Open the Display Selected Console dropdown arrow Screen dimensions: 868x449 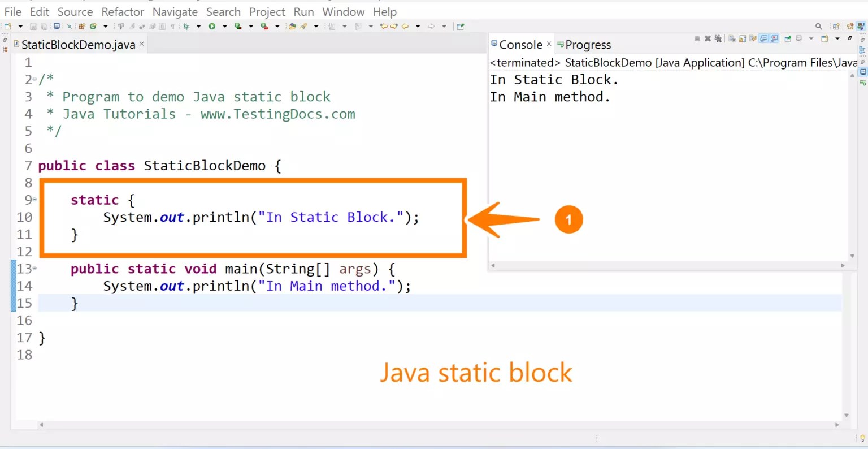(811, 38)
